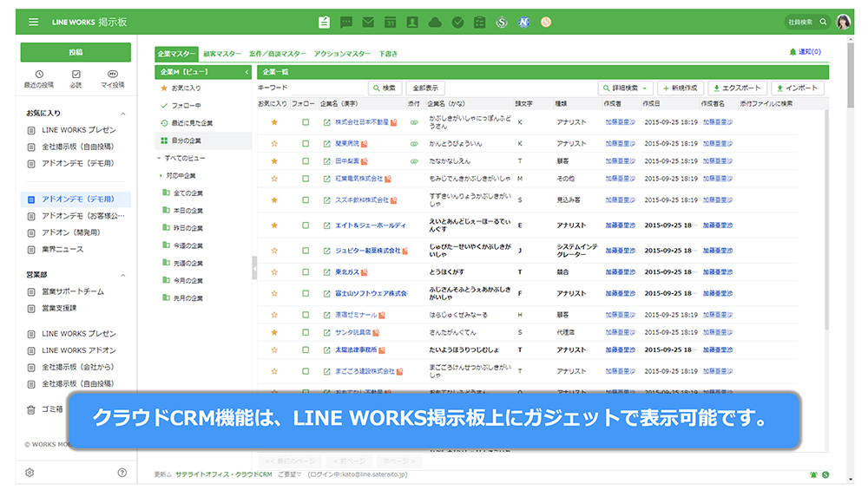Open the orange round add-on icon
Image resolution: width=868 pixels, height=490 pixels.
[x=546, y=23]
